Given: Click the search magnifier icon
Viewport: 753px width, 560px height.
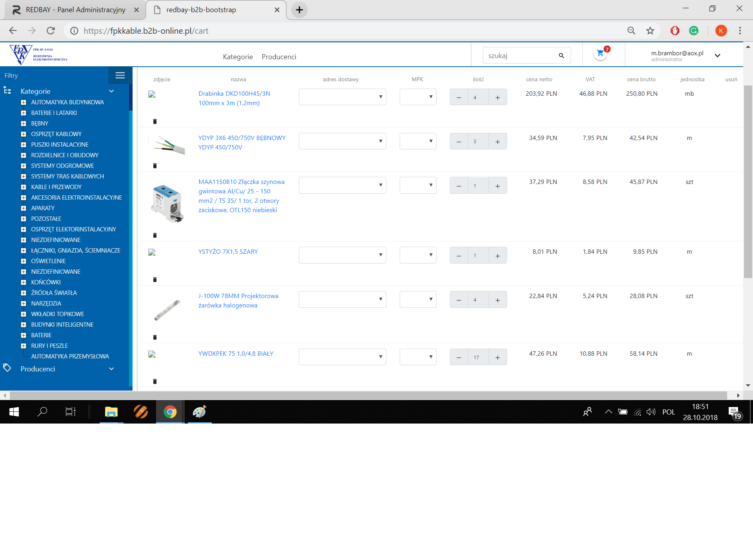Looking at the screenshot, I should [x=561, y=56].
